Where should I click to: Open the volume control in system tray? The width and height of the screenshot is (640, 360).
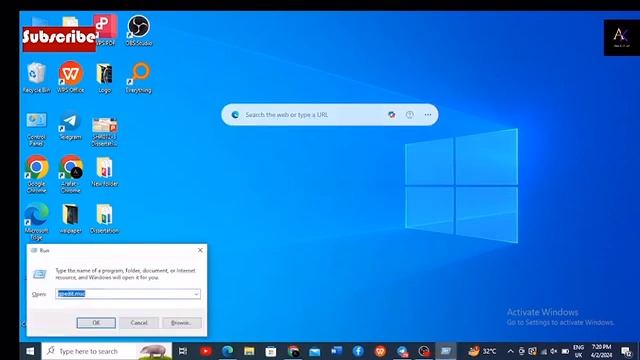[x=554, y=351]
